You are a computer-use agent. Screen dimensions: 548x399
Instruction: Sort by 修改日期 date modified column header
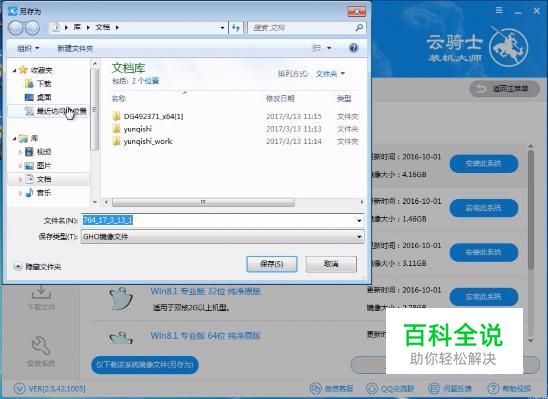[280, 99]
